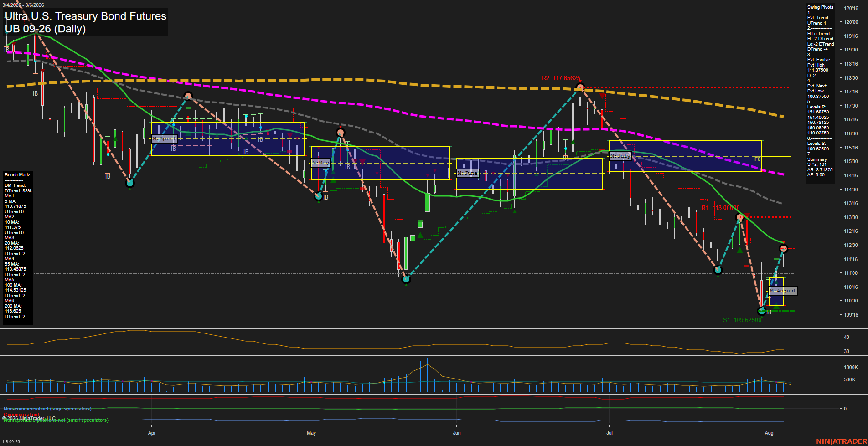Click the "M:July" monthly range label
Screen dimensions: 868x446
[620, 156]
